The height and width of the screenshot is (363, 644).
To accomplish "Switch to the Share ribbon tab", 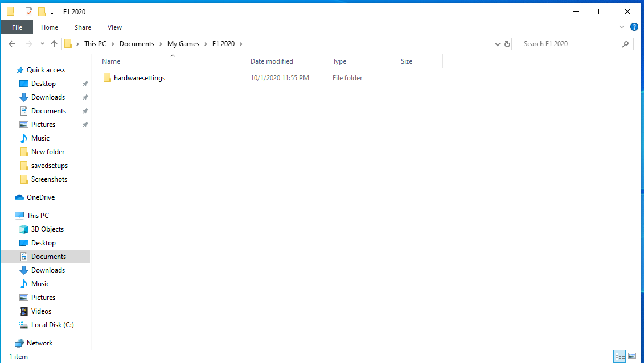I will click(83, 27).
